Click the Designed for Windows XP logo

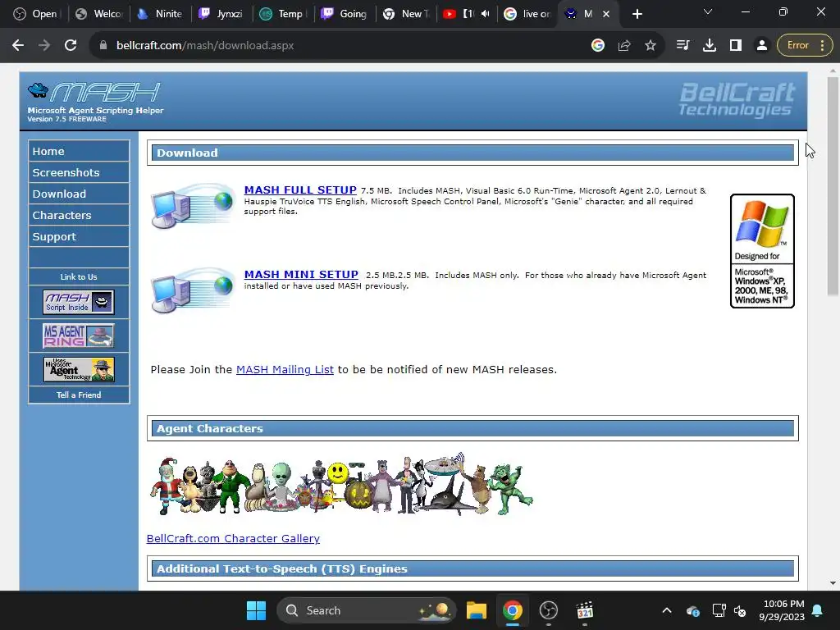(x=762, y=251)
